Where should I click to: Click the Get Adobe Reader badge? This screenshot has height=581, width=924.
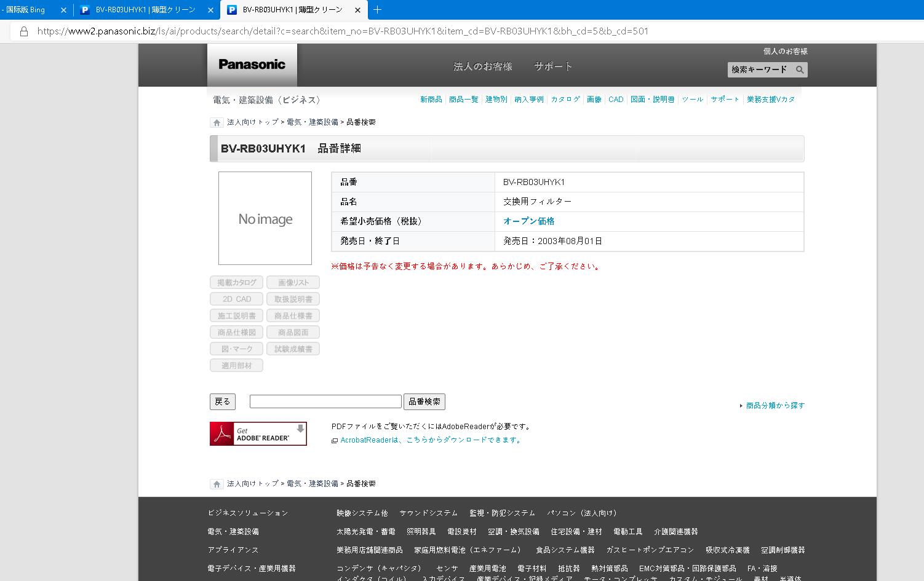tap(258, 433)
